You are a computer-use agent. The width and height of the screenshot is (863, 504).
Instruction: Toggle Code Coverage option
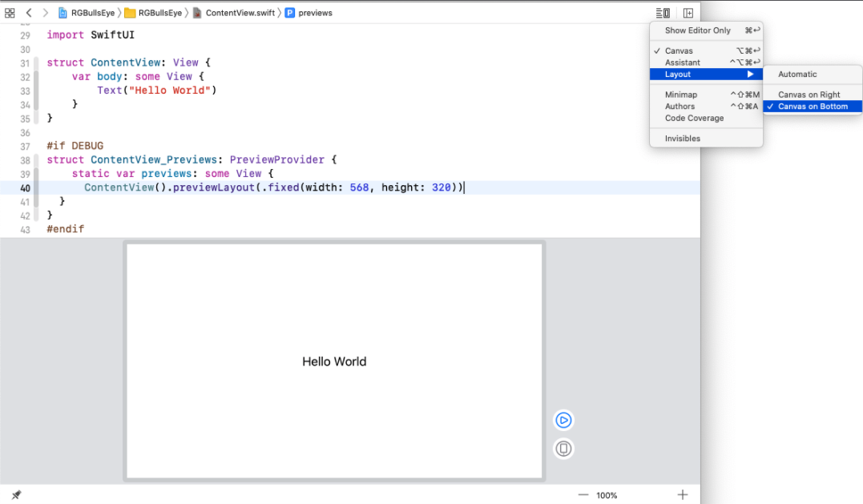(x=706, y=119)
